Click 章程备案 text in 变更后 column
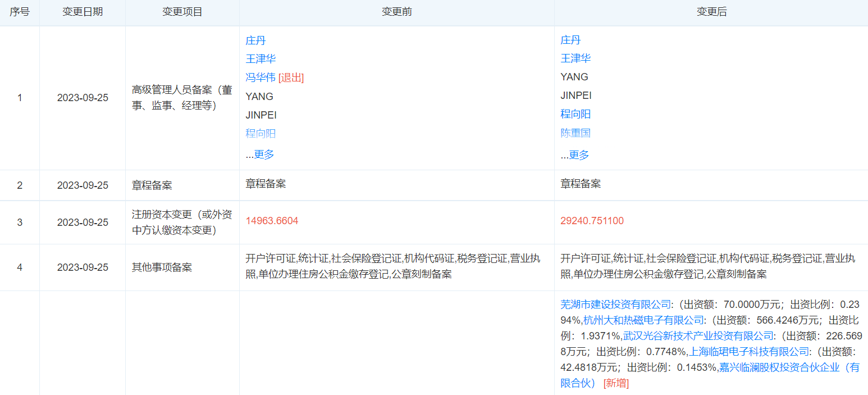The height and width of the screenshot is (395, 868). tap(581, 184)
